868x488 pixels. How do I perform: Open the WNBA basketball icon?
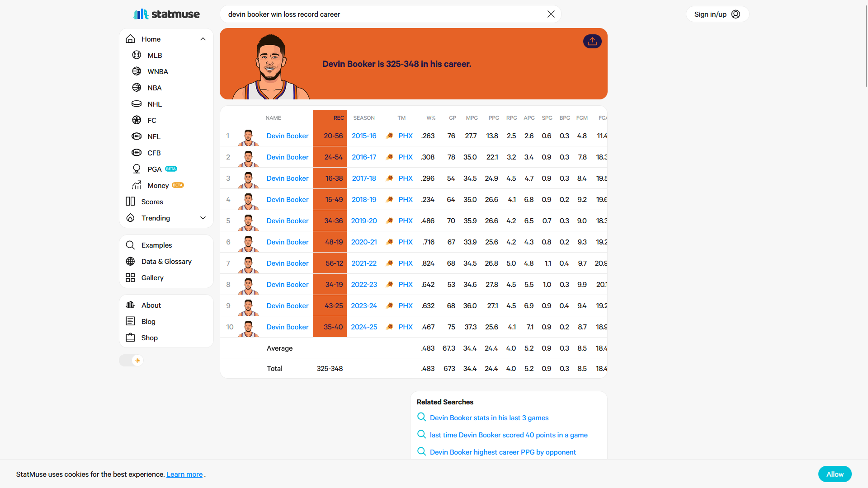[x=137, y=71]
